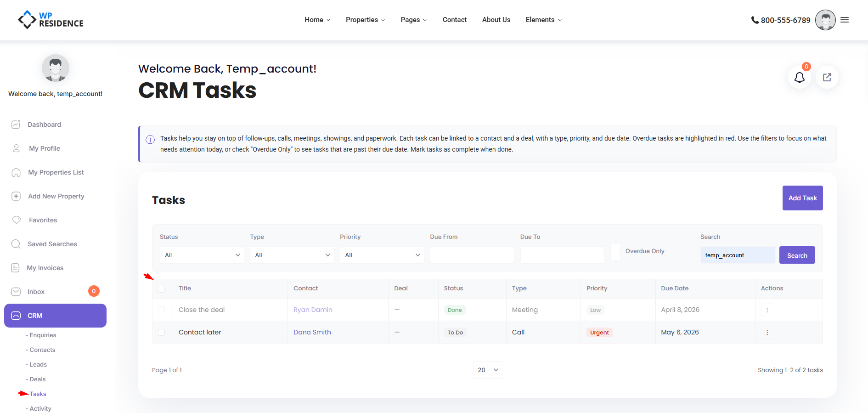Image resolution: width=868 pixels, height=413 pixels.
Task: Enable the Overdue Only checkbox
Action: [615, 251]
